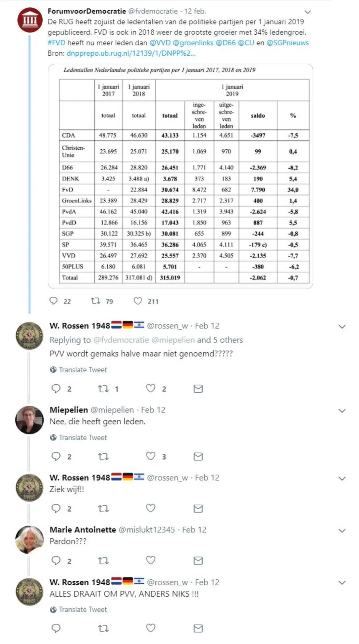359x644 pixels.
Task: Like the 'PVV wordt gemaks halve' tweet
Action: tap(151, 388)
